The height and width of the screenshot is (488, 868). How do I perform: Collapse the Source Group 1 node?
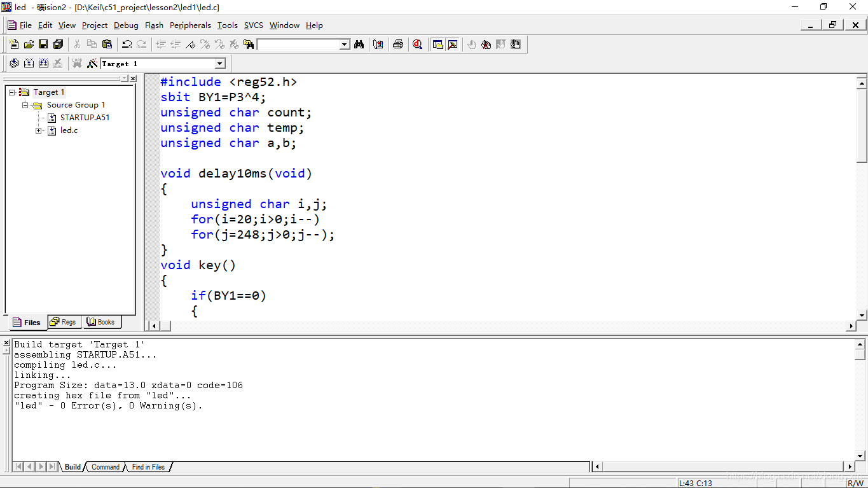(25, 105)
